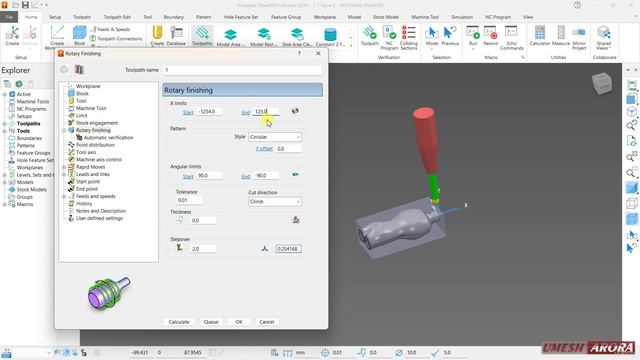
Task: Open the Cut direction dropdown showing Climb
Action: tap(275, 202)
